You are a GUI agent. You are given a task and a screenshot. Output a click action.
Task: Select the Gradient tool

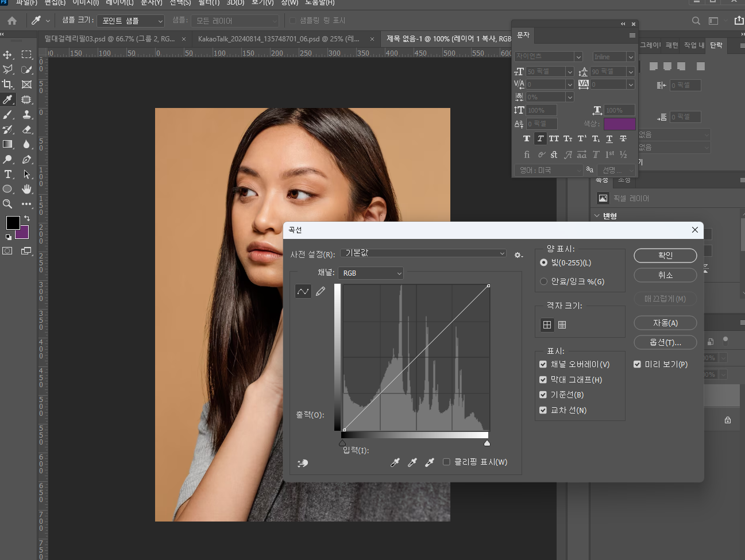(8, 144)
